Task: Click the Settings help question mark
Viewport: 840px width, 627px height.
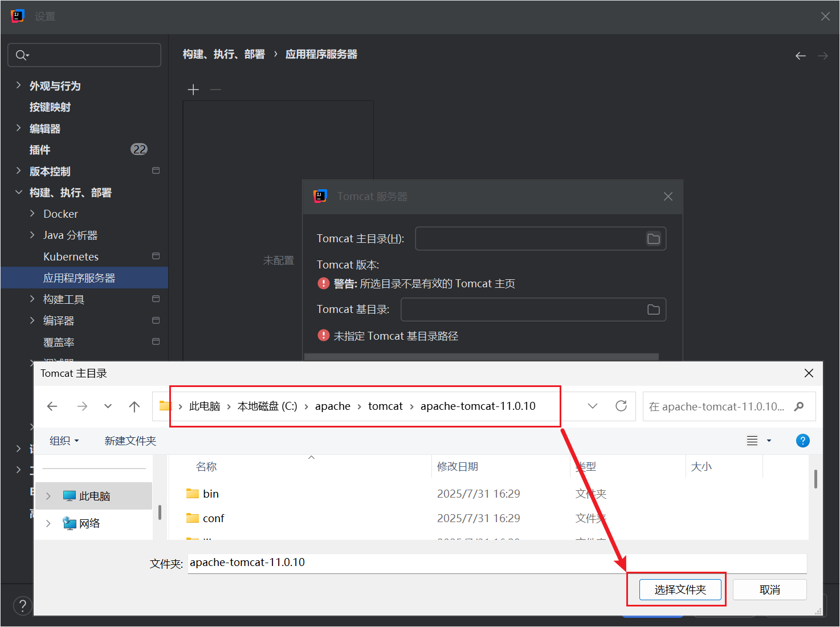Action: coord(22,605)
